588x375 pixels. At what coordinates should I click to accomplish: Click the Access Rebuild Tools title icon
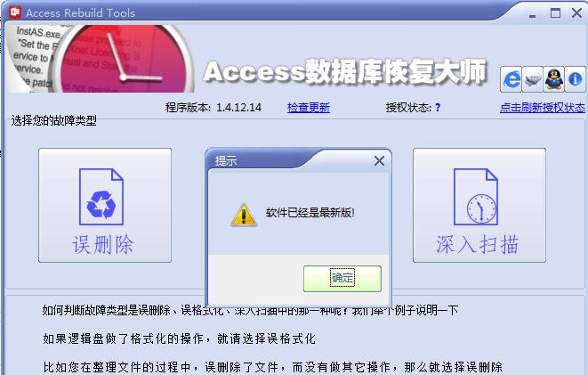pyautogui.click(x=15, y=12)
